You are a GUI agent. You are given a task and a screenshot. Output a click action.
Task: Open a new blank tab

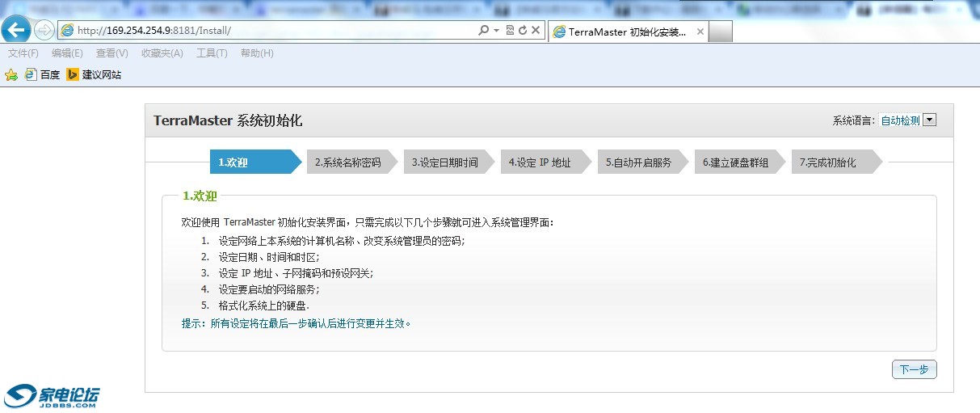tap(721, 32)
